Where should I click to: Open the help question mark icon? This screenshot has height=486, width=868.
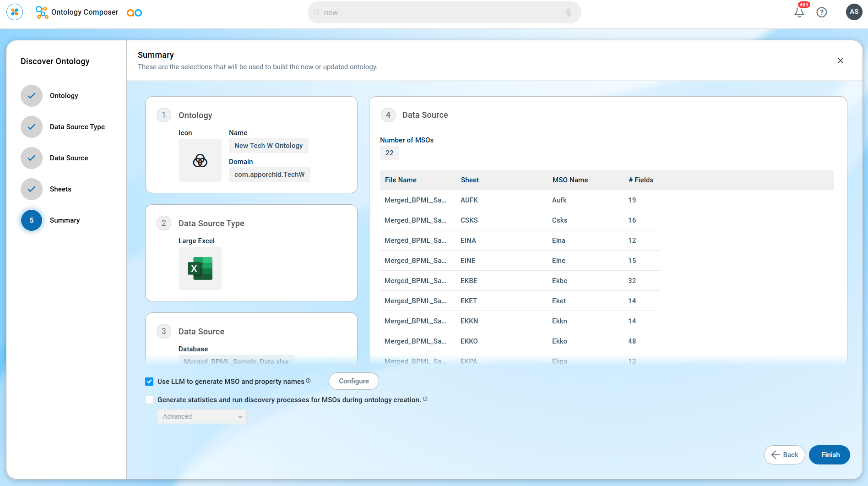(x=822, y=12)
